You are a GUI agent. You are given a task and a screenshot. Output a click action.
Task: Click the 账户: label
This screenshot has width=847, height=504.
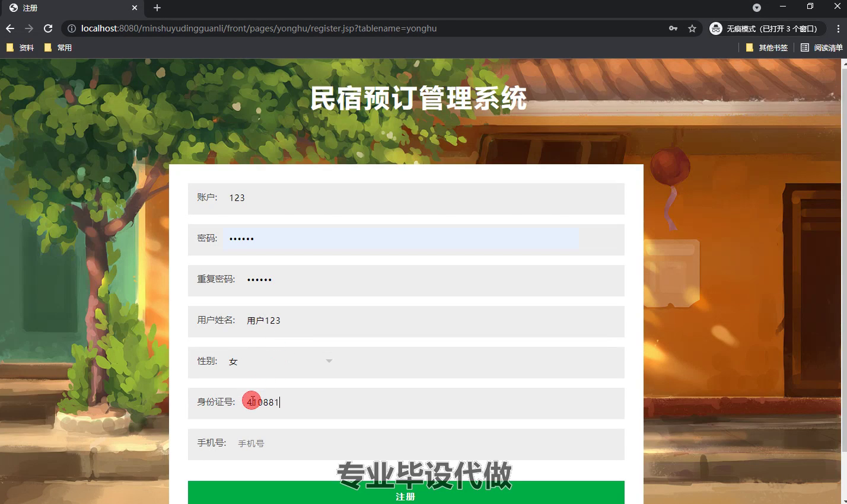207,197
